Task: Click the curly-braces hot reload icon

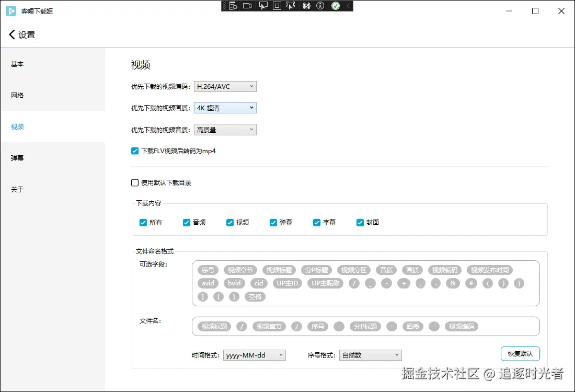Action: point(306,6)
